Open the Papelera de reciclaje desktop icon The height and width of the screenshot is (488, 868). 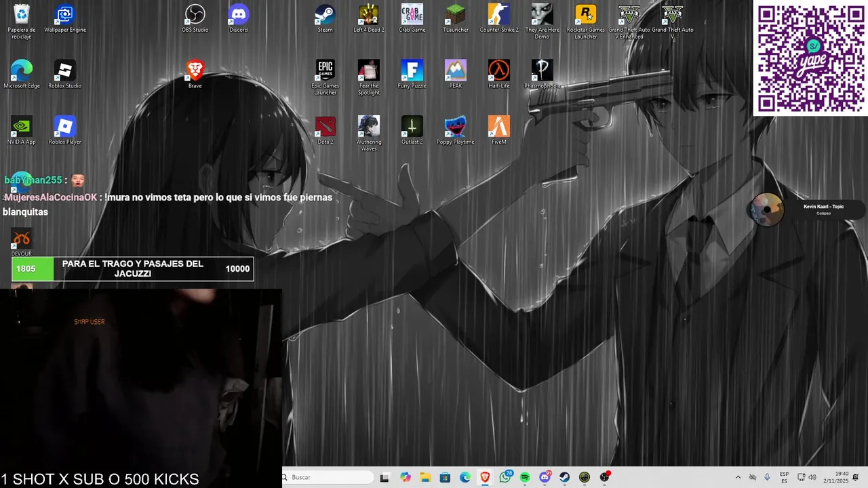point(22,22)
